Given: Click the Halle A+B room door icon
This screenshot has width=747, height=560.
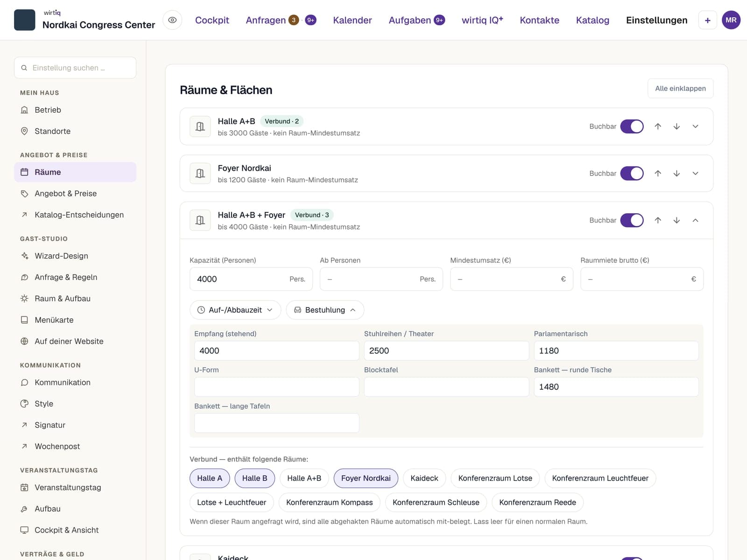Looking at the screenshot, I should pyautogui.click(x=200, y=126).
